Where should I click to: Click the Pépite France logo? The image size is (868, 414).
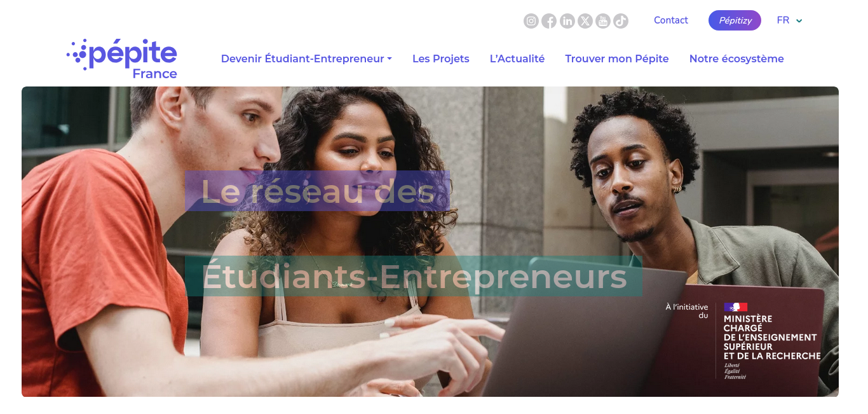point(122,59)
